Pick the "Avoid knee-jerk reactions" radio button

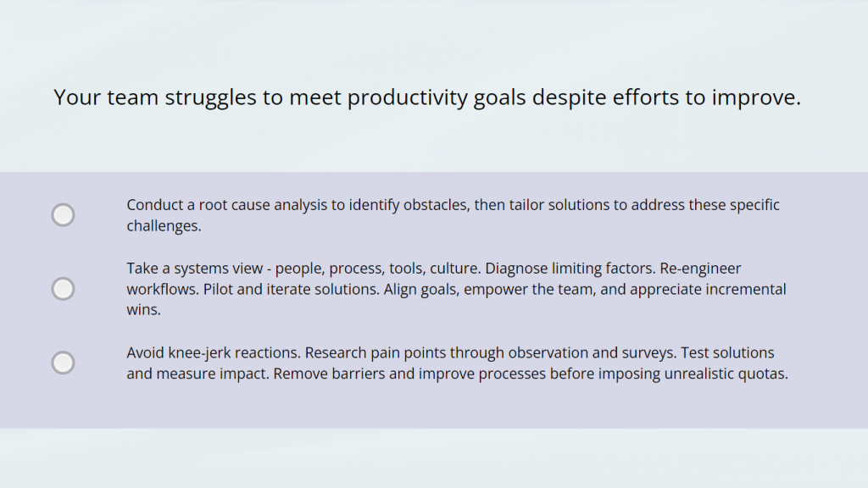click(64, 363)
